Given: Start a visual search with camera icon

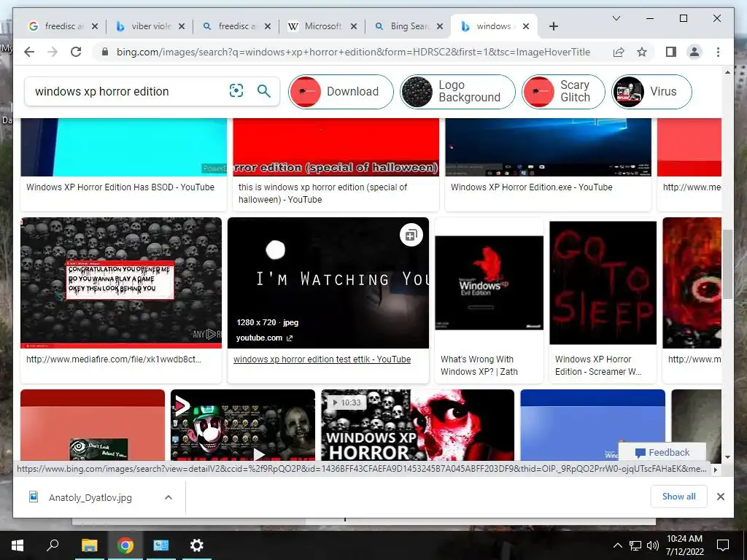Looking at the screenshot, I should pyautogui.click(x=236, y=90).
